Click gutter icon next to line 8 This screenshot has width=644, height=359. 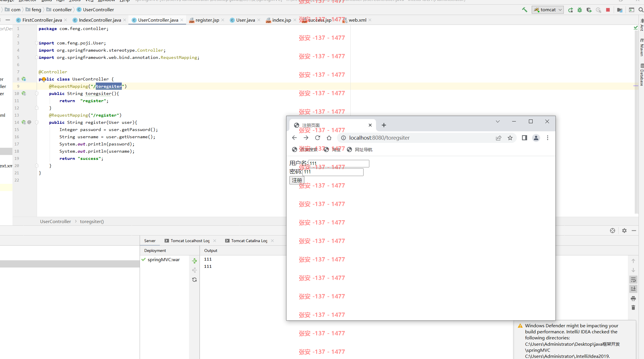click(24, 79)
